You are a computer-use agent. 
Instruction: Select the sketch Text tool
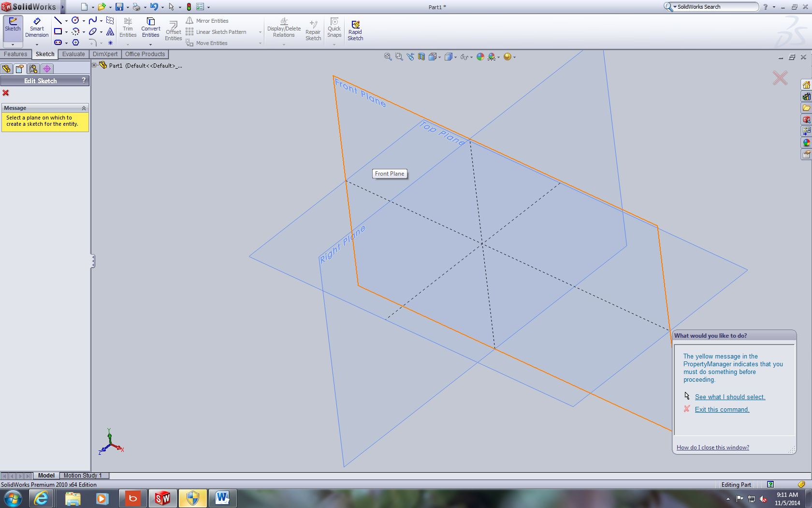click(x=110, y=31)
